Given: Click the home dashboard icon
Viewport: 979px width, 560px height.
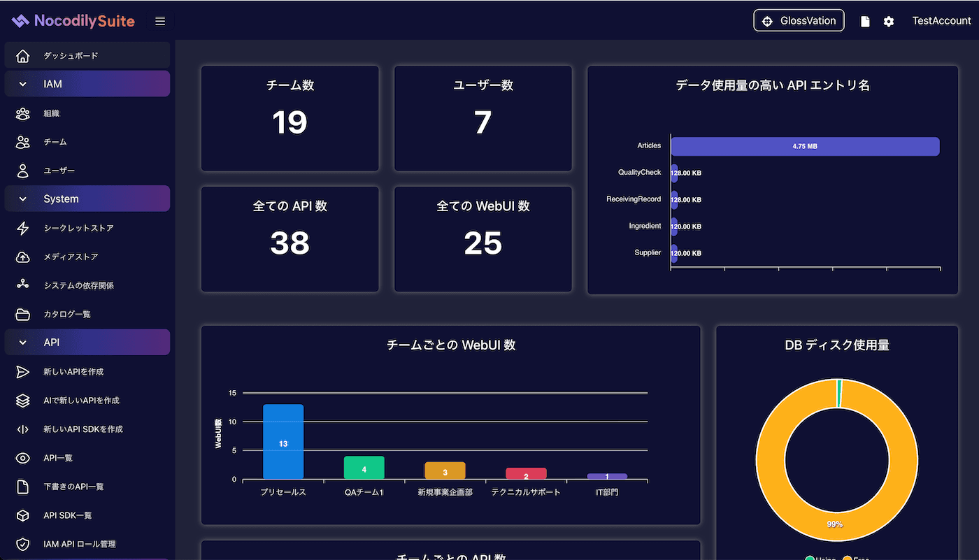Looking at the screenshot, I should [x=23, y=56].
